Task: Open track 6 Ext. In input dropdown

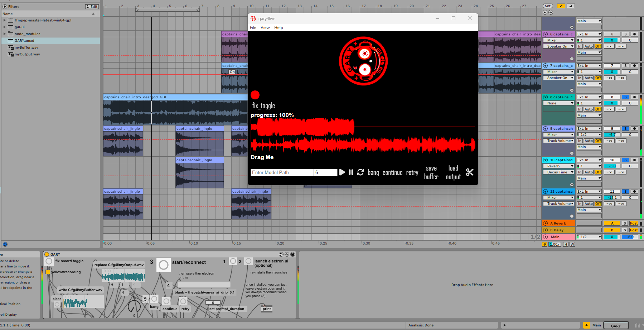Action: click(589, 34)
